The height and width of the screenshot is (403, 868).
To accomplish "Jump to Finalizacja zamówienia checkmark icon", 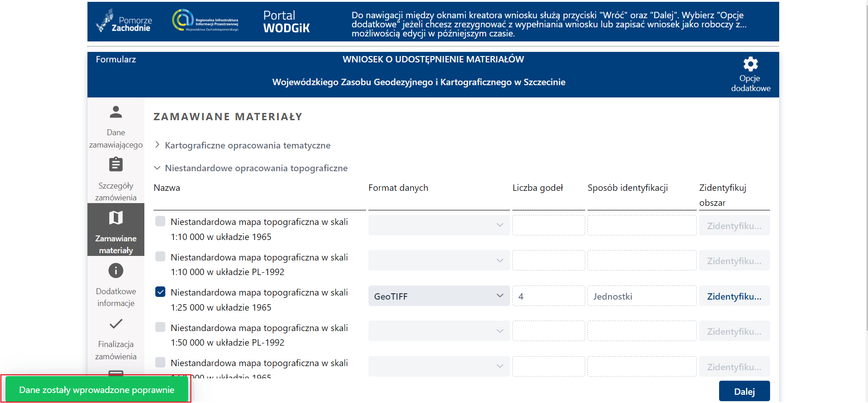I will click(116, 324).
